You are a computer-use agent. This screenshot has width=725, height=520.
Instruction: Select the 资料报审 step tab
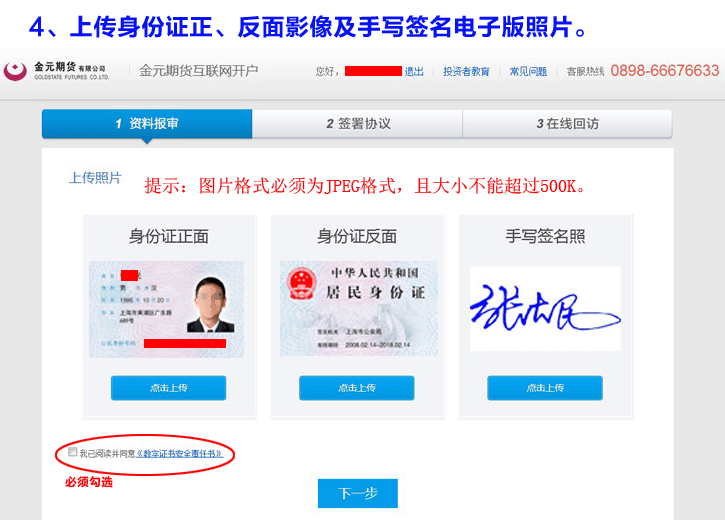click(147, 123)
